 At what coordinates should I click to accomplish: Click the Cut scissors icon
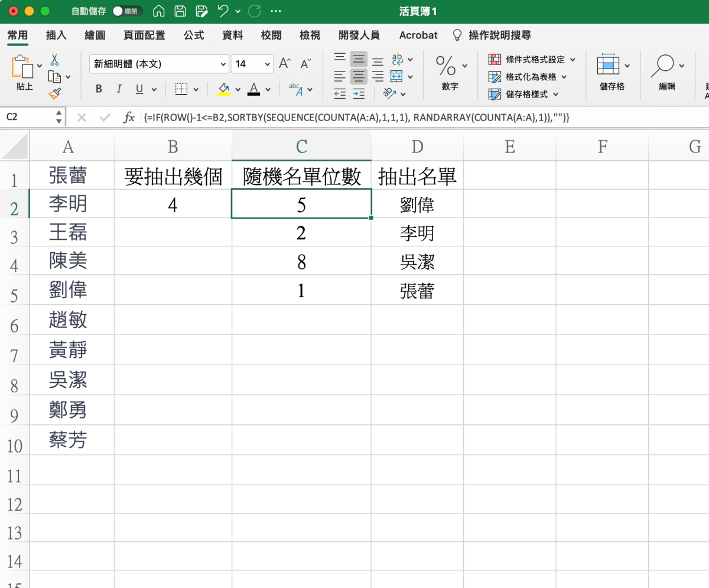pyautogui.click(x=54, y=60)
